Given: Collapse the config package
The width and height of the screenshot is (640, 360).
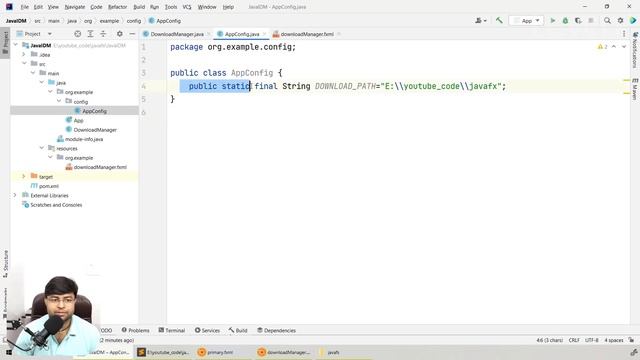Looking at the screenshot, I should [x=59, y=101].
